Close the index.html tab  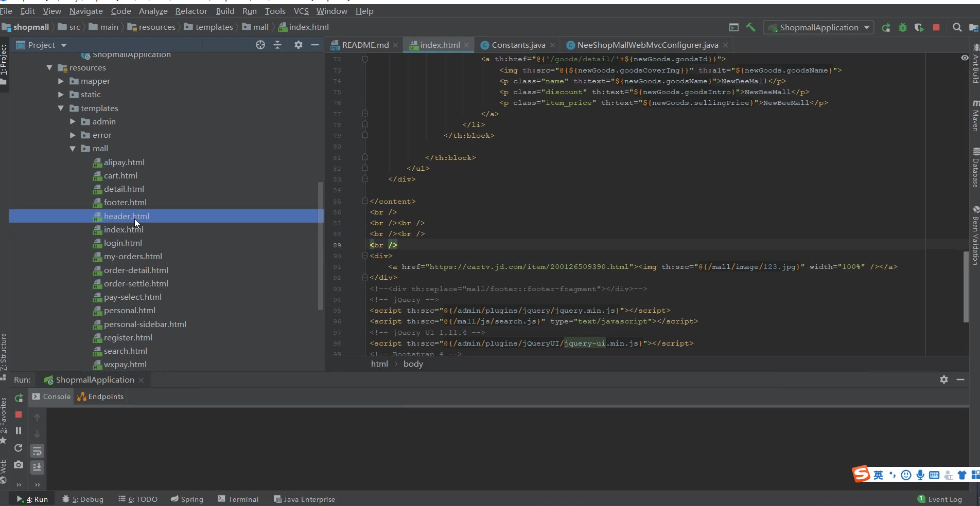(x=466, y=45)
